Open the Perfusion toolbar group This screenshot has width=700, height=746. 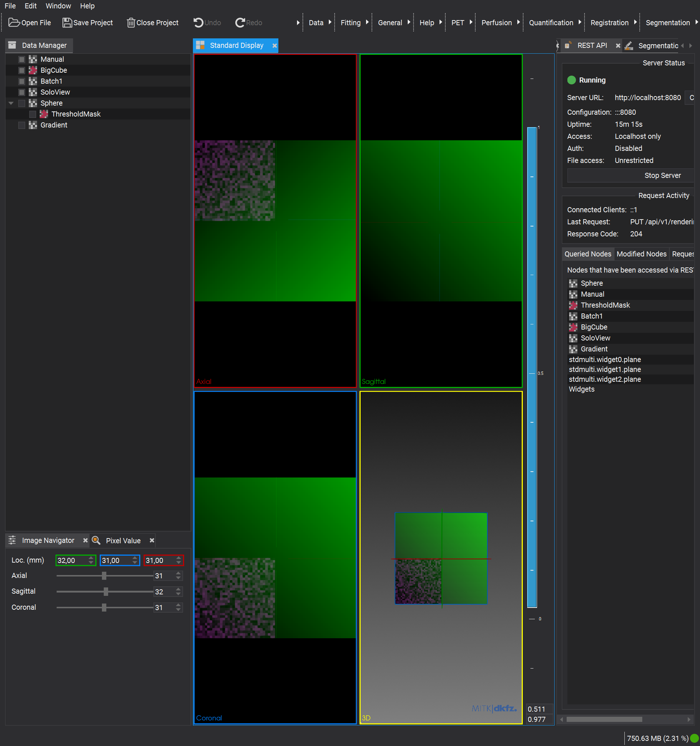(496, 23)
